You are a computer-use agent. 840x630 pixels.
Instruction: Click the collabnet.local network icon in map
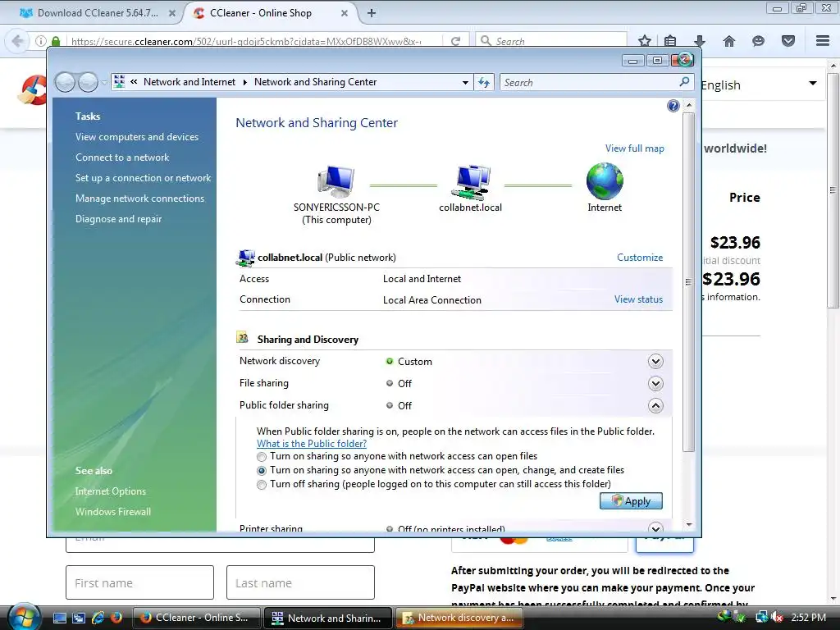click(471, 181)
